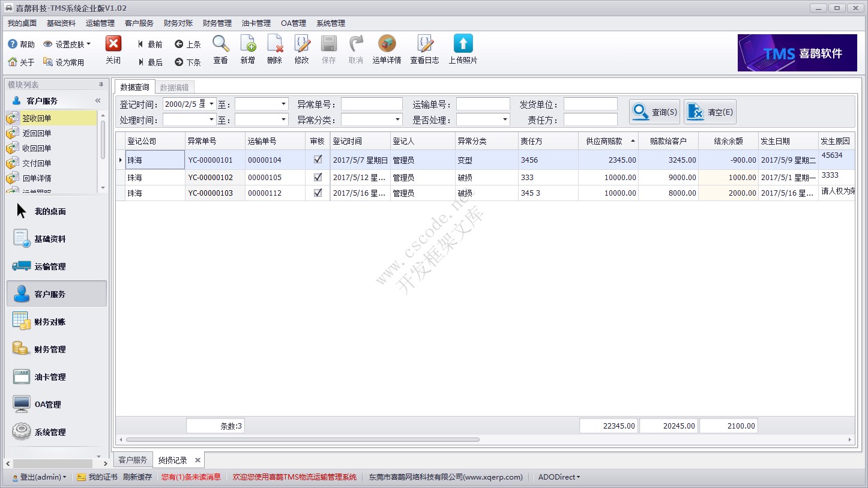The width and height of the screenshot is (868, 488).
Task: Open 登记时间 start date dropdown
Action: 211,104
